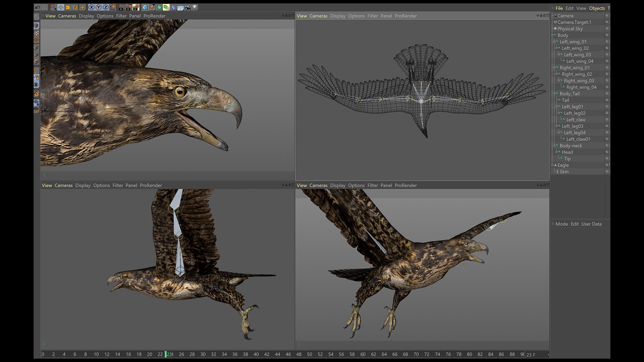The image size is (644, 362).
Task: Jump to frame 50 on timeline
Action: click(x=309, y=354)
